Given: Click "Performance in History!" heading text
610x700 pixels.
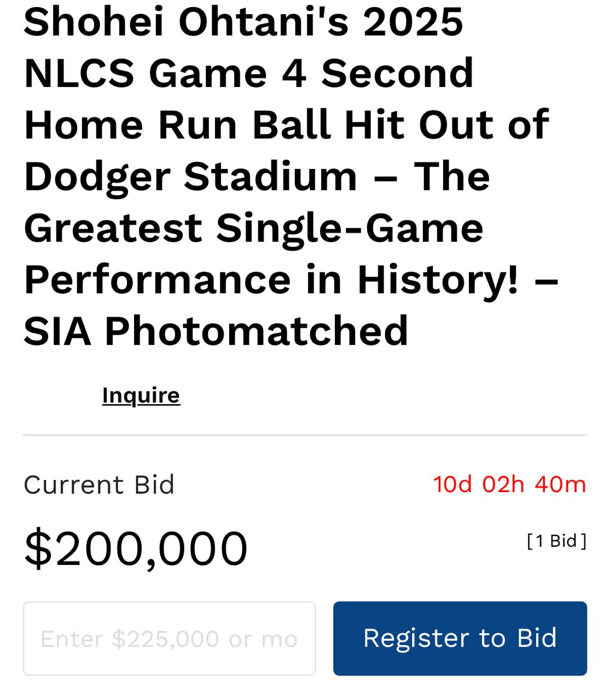Looking at the screenshot, I should pos(271,279).
